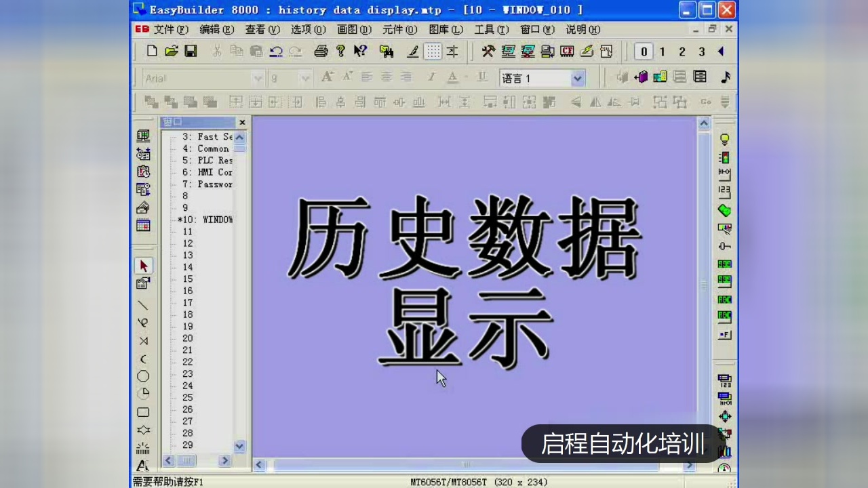
Task: Select '3: Fast Se' window in tree
Action: 207,136
